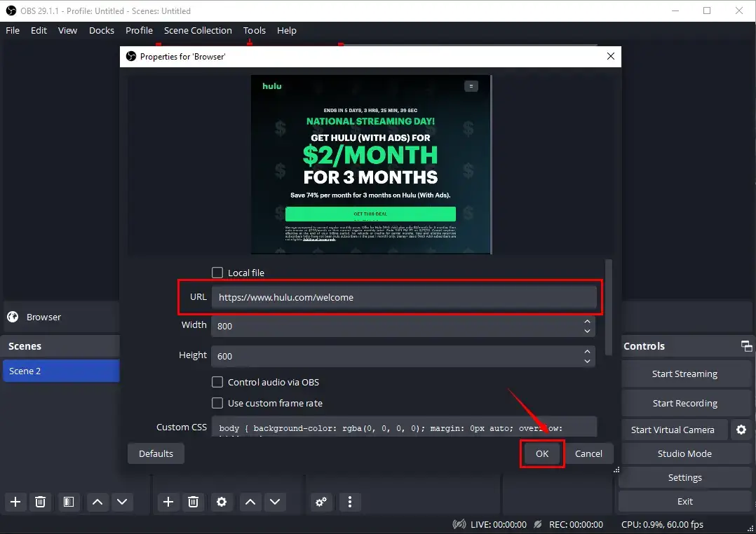Decrease Height value with down arrow

(x=587, y=361)
